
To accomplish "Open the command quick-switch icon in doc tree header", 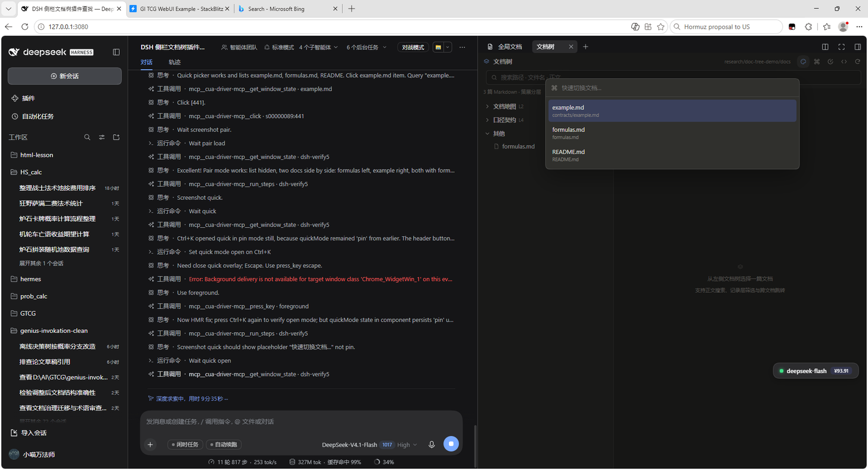I will (817, 61).
